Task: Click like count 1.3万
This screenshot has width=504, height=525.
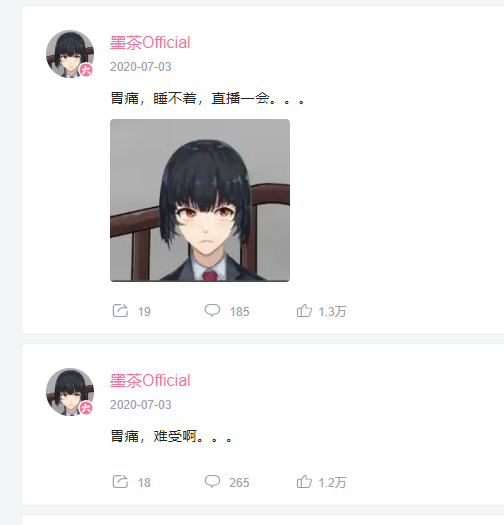Action: (x=332, y=312)
